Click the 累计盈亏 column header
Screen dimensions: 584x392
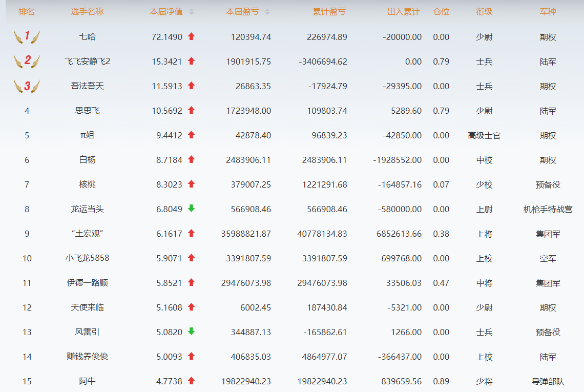tap(329, 12)
